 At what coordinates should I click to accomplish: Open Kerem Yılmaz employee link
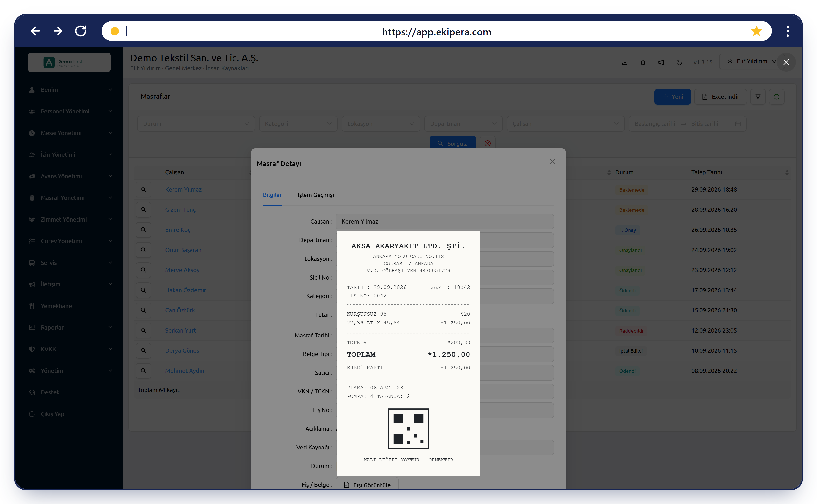point(183,189)
